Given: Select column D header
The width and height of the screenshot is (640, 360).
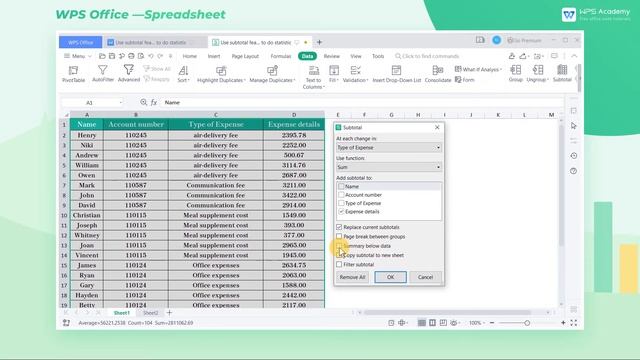Looking at the screenshot, I should (x=294, y=115).
